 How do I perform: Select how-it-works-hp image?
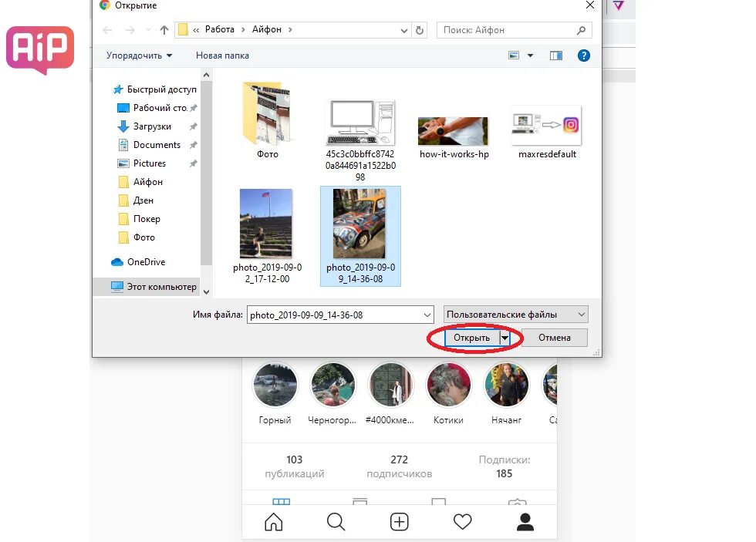click(454, 137)
